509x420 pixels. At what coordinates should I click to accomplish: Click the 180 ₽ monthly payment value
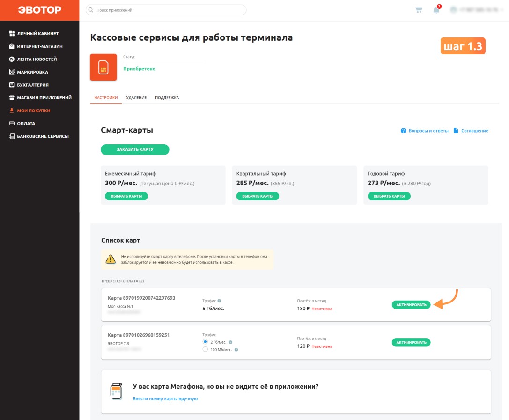(x=303, y=309)
